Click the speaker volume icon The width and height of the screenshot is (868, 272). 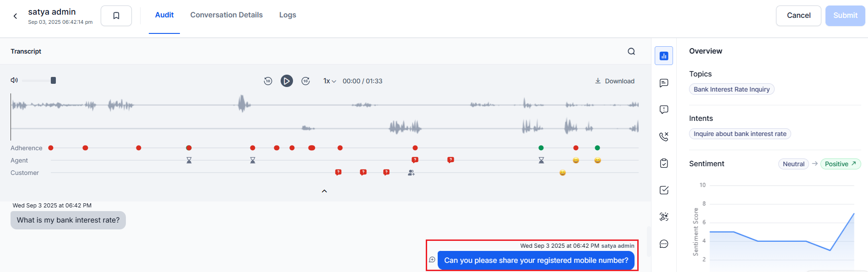pos(14,80)
